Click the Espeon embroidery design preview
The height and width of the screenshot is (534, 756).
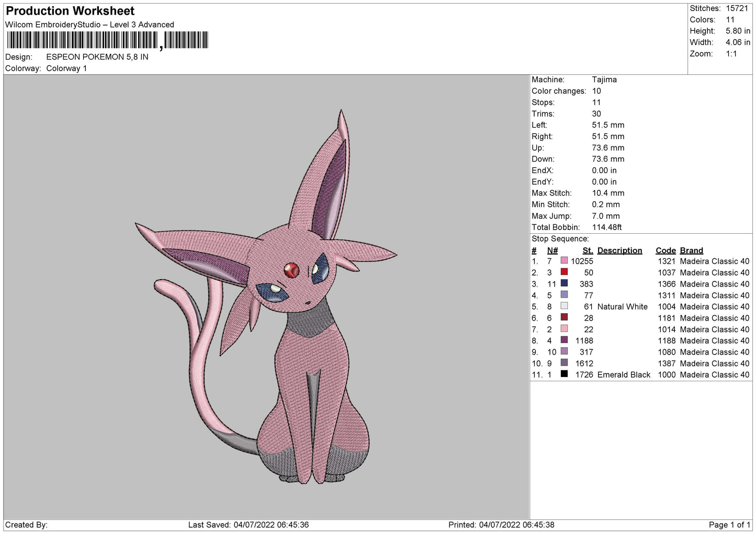click(266, 296)
